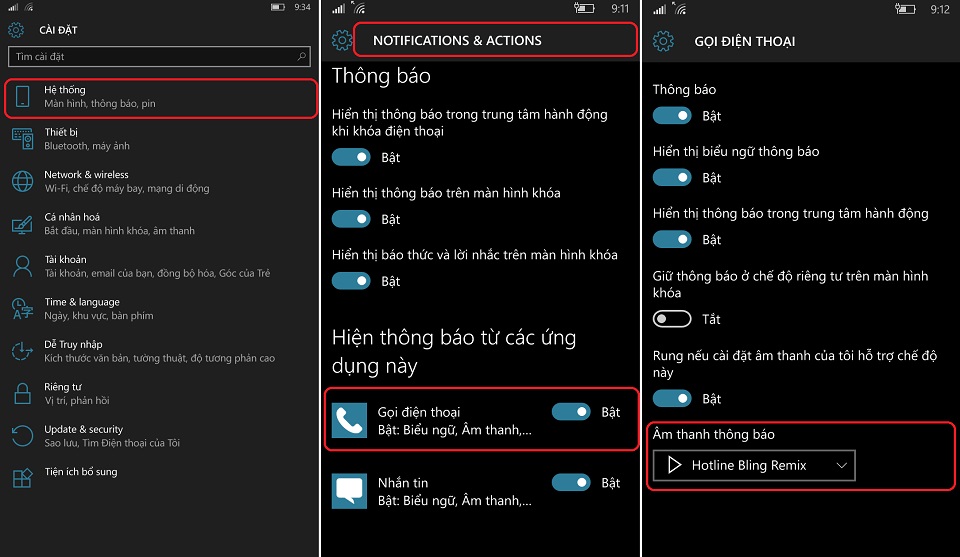The width and height of the screenshot is (960, 557).
Task: Toggle Hiển thị thông báo trên màn hình khóa
Action: (351, 219)
